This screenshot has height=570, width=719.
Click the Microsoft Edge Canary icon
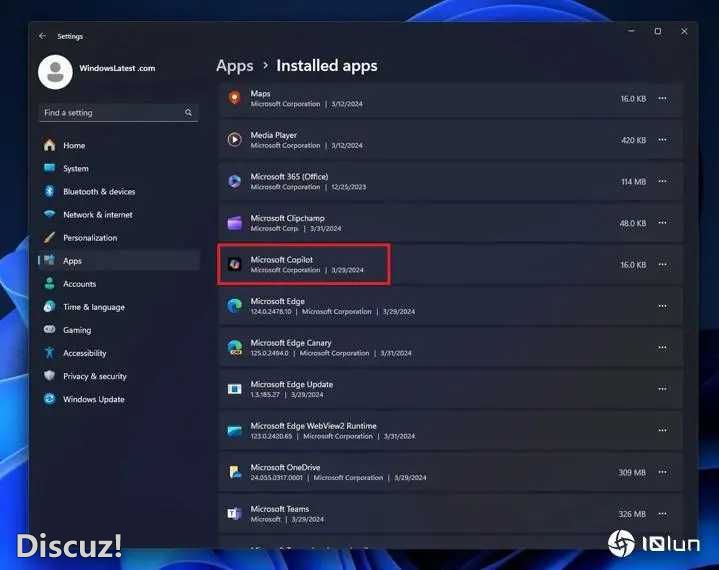[x=235, y=348]
